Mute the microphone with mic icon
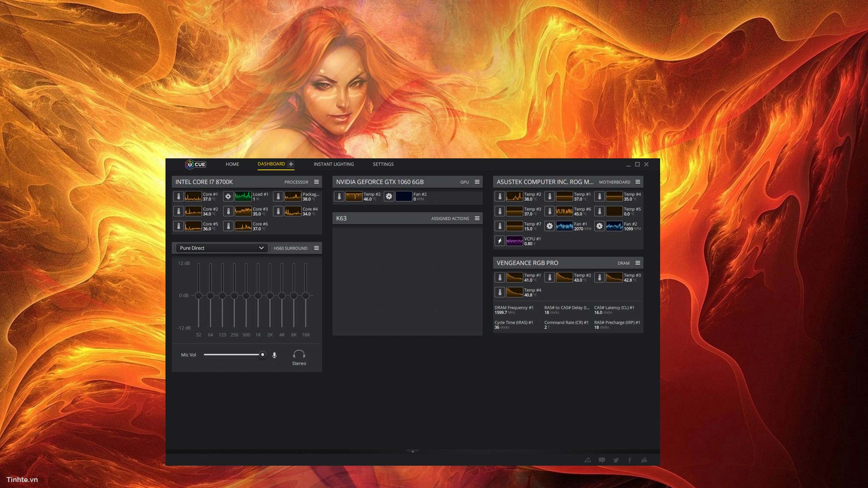The width and height of the screenshot is (868, 488). pos(275,355)
